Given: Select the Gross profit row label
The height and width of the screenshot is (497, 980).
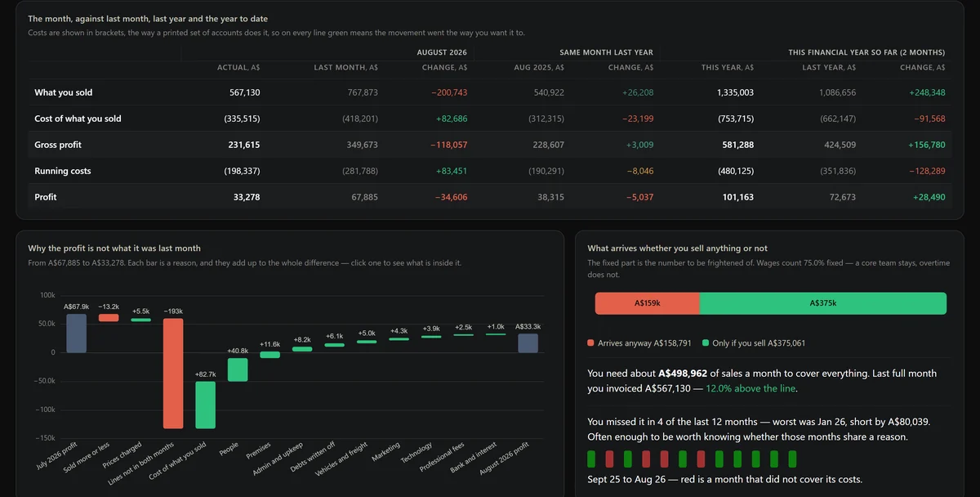Looking at the screenshot, I should pos(58,145).
